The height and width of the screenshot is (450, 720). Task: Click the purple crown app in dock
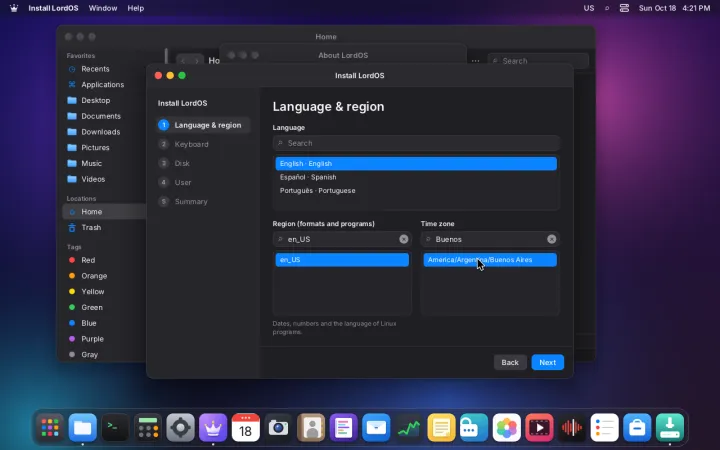213,428
